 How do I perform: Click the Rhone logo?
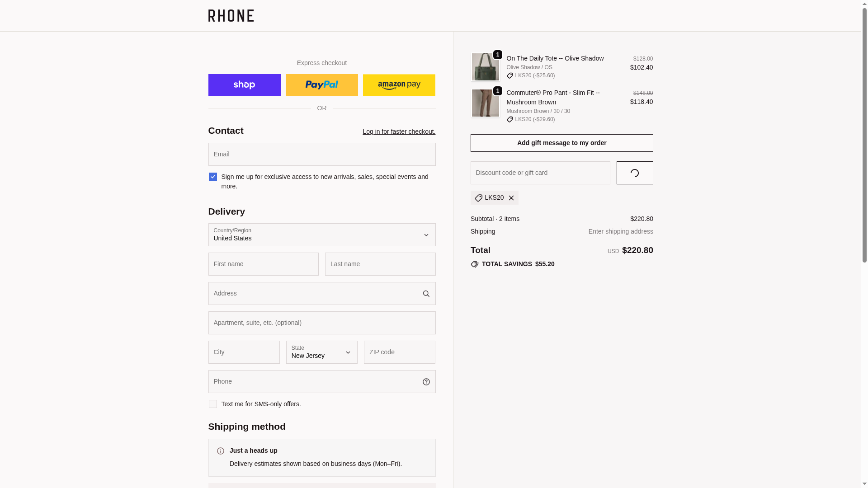pyautogui.click(x=231, y=16)
